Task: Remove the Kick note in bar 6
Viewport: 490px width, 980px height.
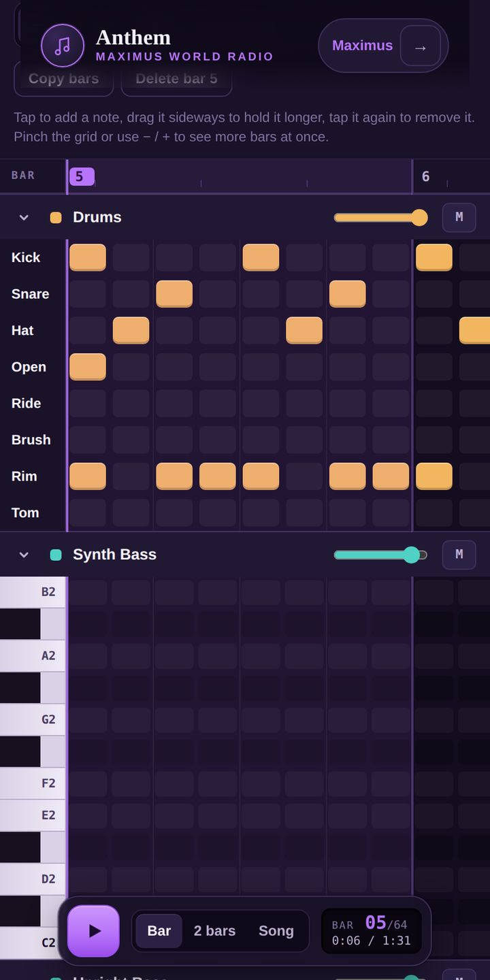Action: pyautogui.click(x=434, y=257)
